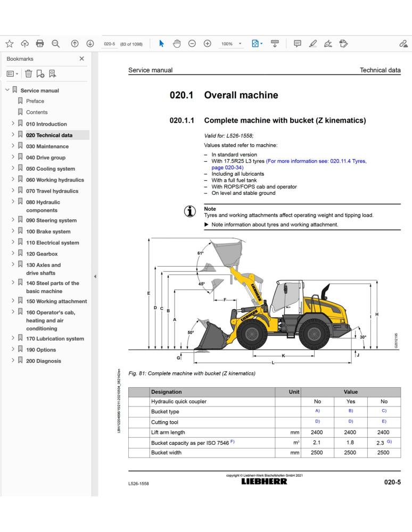Expand the 050 Cooling system bookmark
Screen dimensions: 412x532
pos(13,168)
